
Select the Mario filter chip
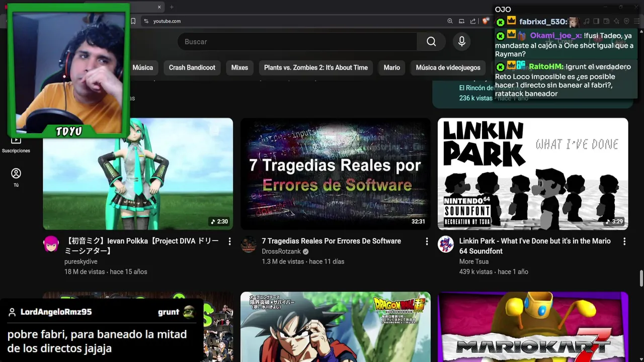tap(392, 67)
